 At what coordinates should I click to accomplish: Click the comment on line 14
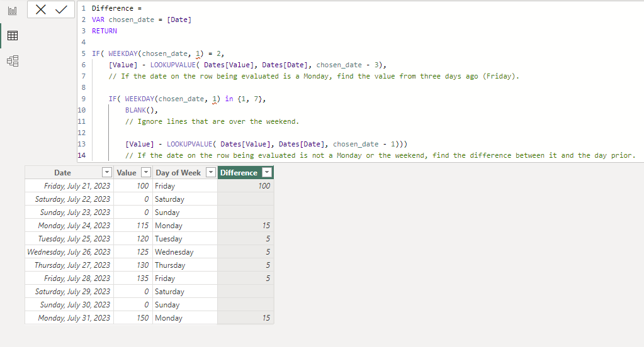pos(380,155)
